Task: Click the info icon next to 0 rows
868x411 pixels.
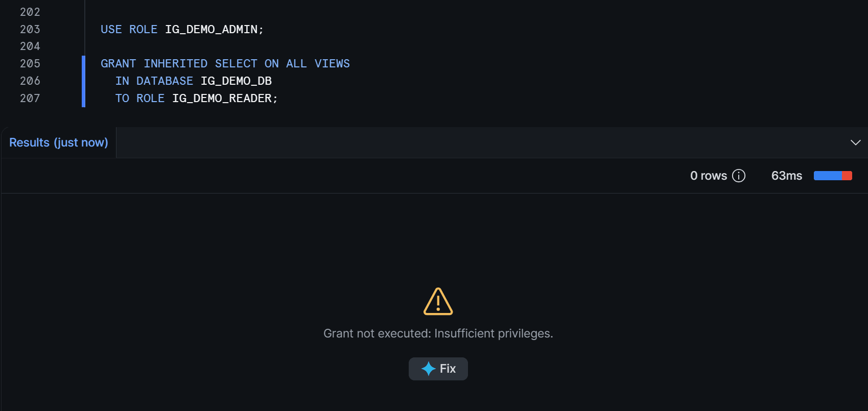Action: pos(739,176)
